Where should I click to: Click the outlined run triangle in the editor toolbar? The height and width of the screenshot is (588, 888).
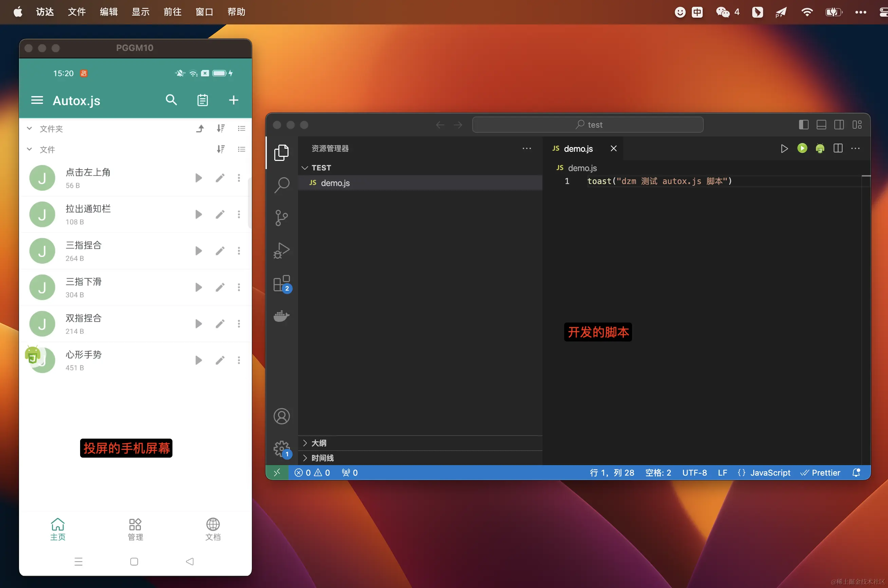coord(784,148)
